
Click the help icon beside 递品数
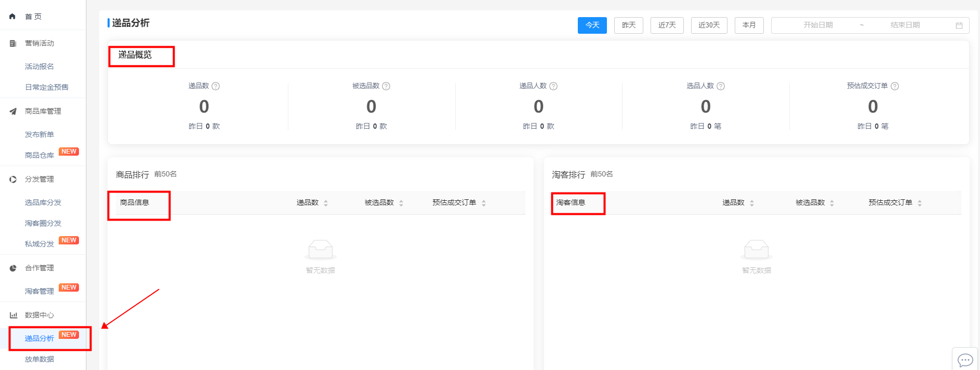pos(216,86)
